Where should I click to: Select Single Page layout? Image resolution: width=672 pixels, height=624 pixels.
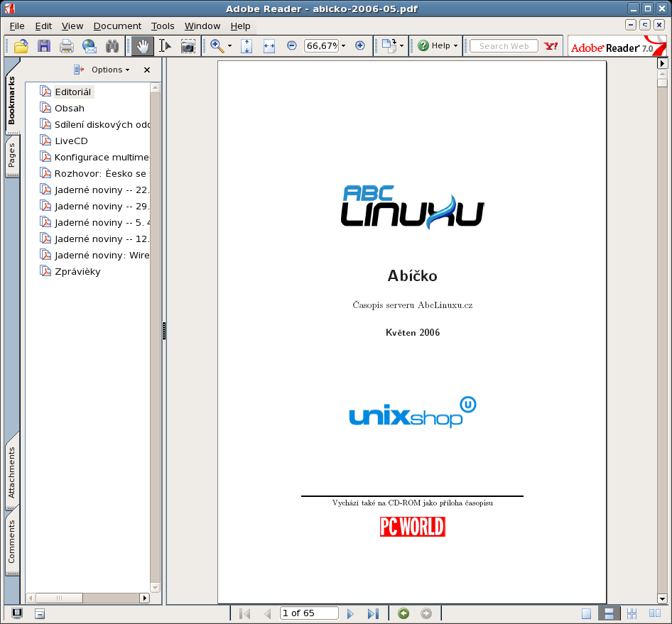point(586,614)
